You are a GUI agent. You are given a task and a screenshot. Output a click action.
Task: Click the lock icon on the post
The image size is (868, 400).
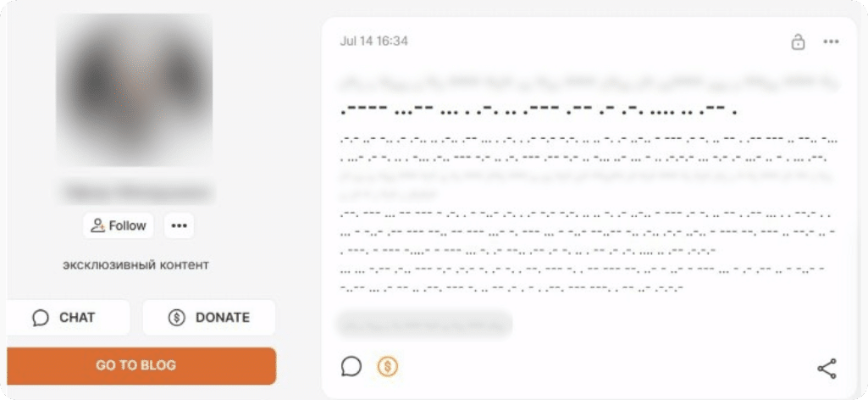coord(798,42)
